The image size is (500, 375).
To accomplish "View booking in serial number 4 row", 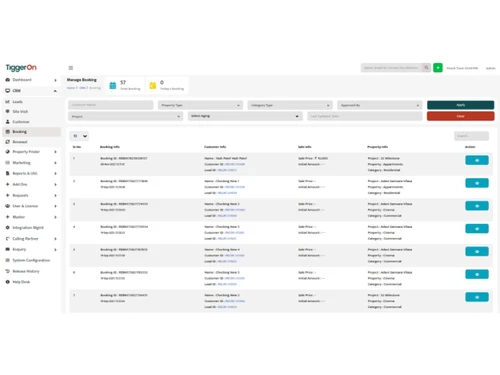I will tap(477, 229).
